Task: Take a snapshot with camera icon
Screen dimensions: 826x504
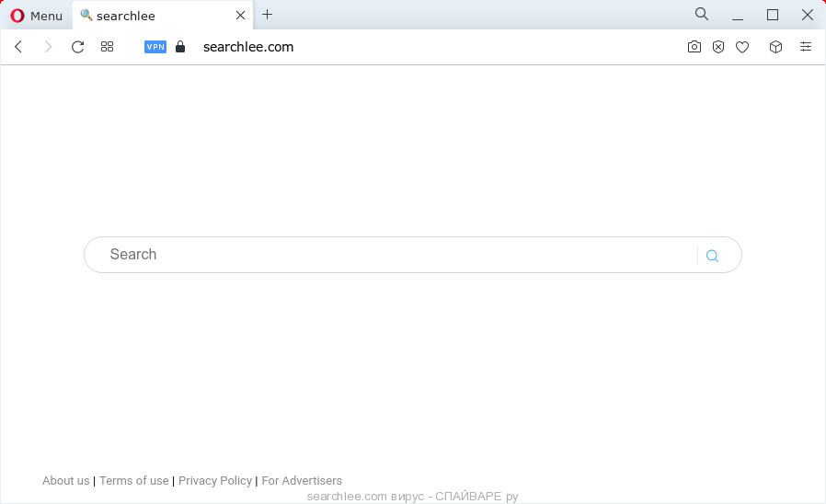Action: [x=694, y=47]
